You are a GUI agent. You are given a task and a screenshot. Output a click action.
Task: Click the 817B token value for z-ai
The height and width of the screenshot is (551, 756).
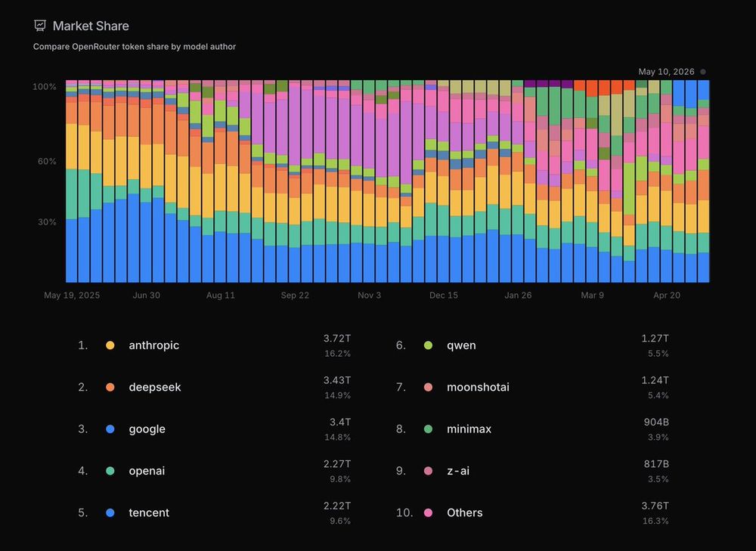pyautogui.click(x=656, y=464)
